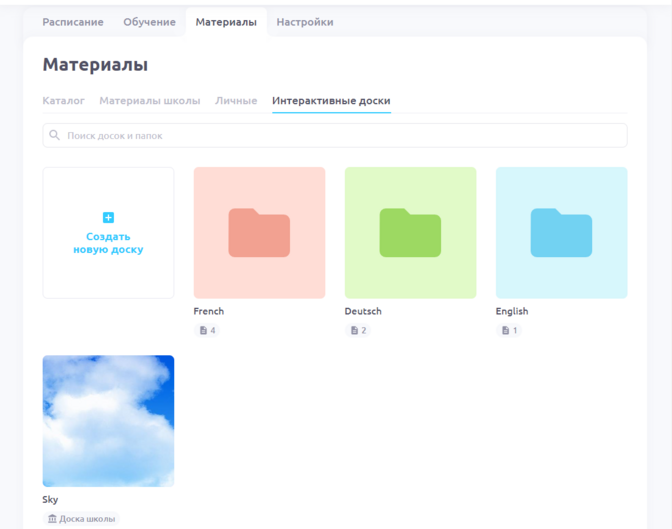Click the Deutsch folder file count badge
The image size is (672, 529).
pyautogui.click(x=358, y=330)
